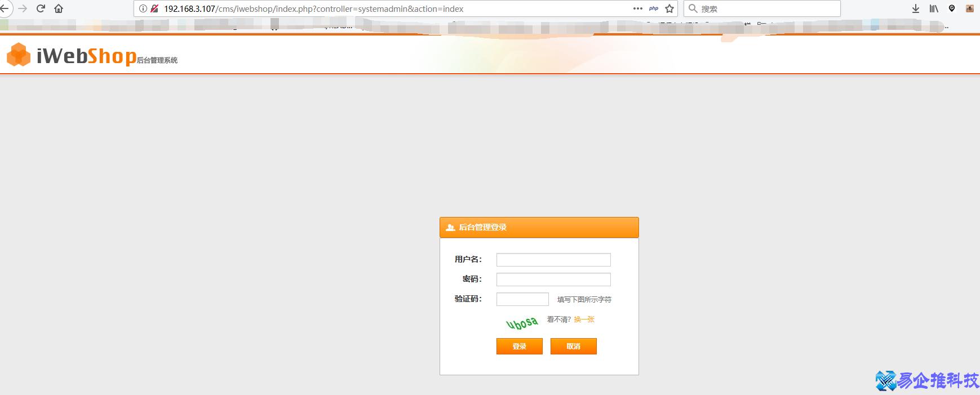Image resolution: width=980 pixels, height=395 pixels.
Task: Reload the page with refresh icon
Action: 41,8
